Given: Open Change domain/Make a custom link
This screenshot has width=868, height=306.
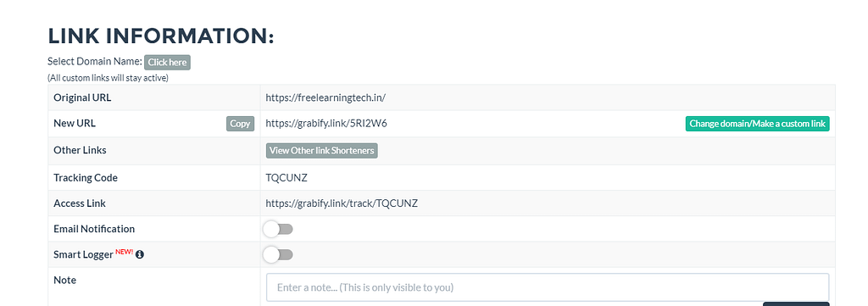Looking at the screenshot, I should pos(757,124).
